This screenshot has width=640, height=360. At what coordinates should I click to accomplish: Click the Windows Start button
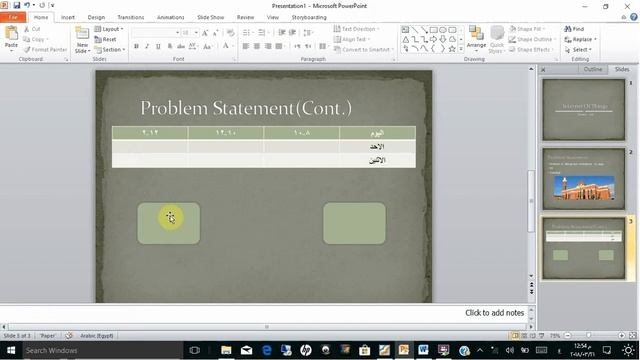click(11, 350)
